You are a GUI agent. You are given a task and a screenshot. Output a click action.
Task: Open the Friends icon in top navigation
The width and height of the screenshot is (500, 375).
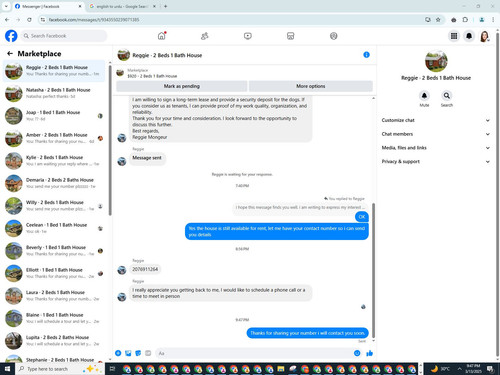(205, 36)
